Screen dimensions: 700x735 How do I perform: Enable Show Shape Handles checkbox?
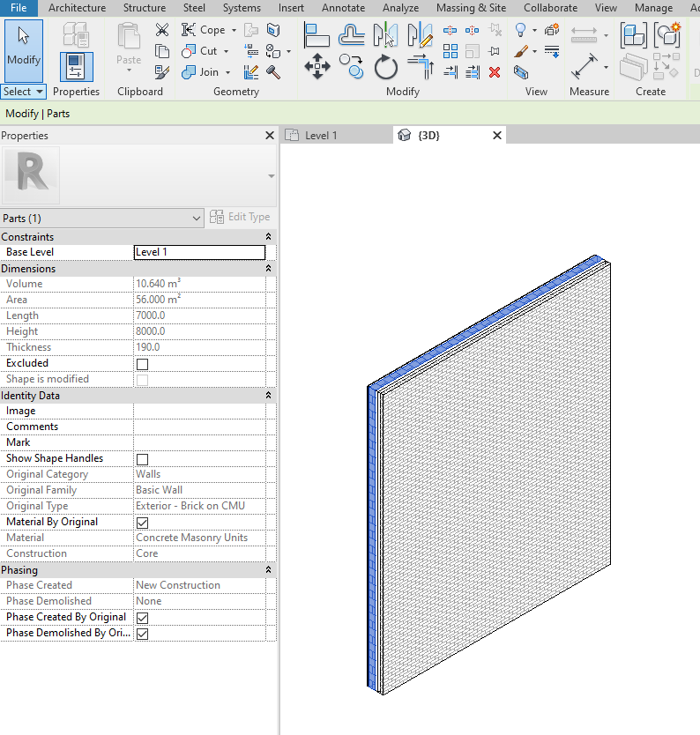tap(143, 459)
